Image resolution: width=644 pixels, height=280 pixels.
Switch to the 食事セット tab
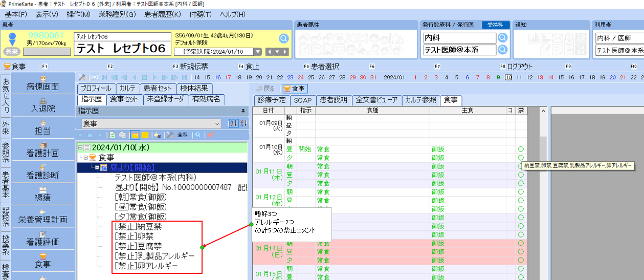pyautogui.click(x=124, y=99)
